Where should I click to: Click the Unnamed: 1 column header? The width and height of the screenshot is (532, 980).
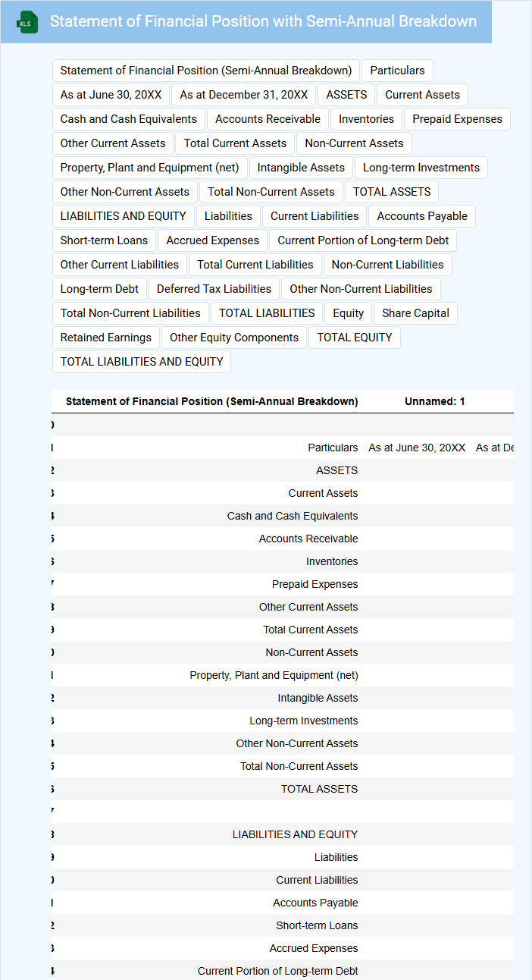click(x=434, y=401)
